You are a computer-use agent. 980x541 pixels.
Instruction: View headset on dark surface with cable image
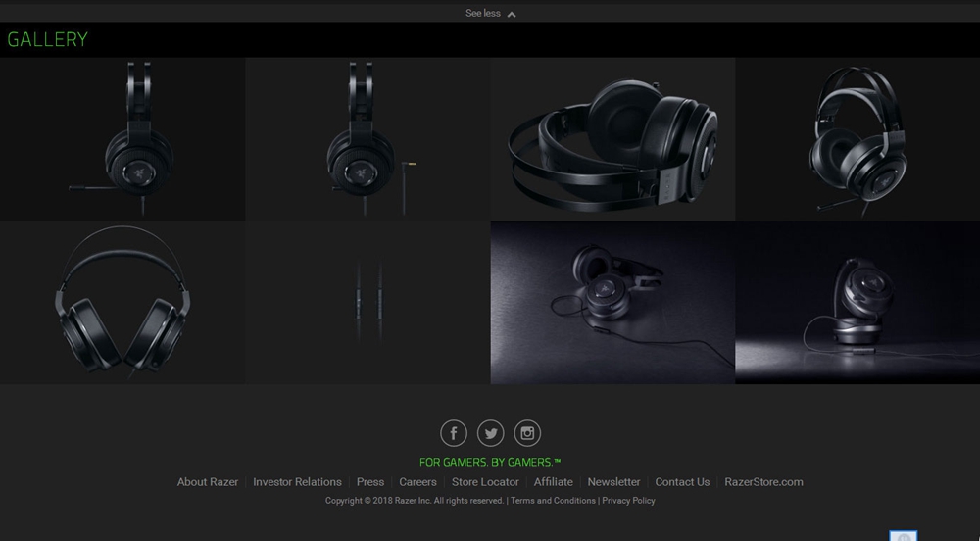pyautogui.click(x=612, y=303)
